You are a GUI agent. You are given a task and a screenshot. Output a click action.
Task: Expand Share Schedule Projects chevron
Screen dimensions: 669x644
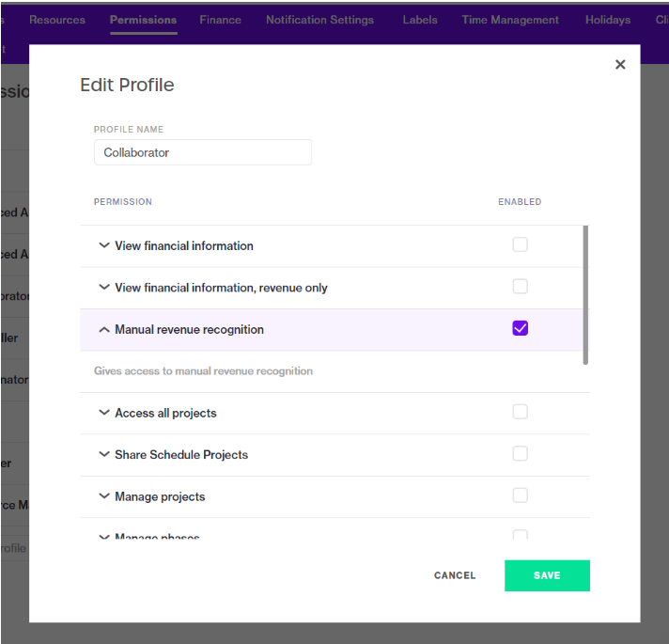pos(104,454)
